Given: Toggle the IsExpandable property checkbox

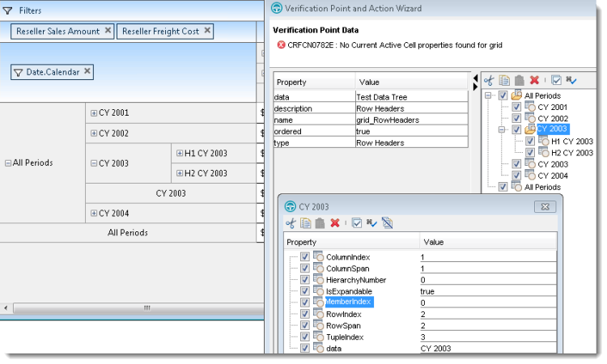Looking at the screenshot, I should (x=305, y=290).
